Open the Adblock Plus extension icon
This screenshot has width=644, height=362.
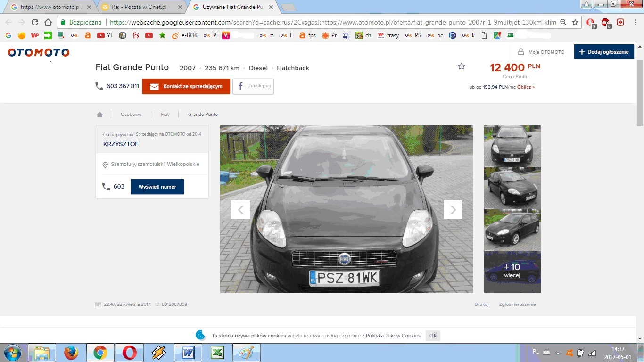(606, 22)
